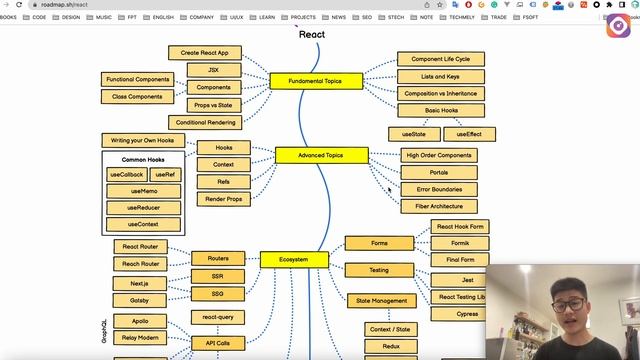Open the laptop-shaped extension icon
The image size is (640, 360).
(520, 5)
